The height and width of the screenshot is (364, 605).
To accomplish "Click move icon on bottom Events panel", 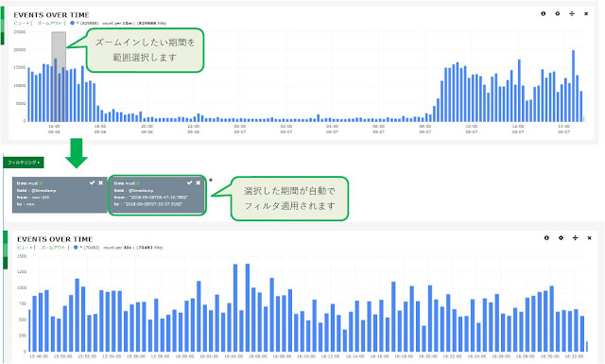I will pyautogui.click(x=576, y=238).
